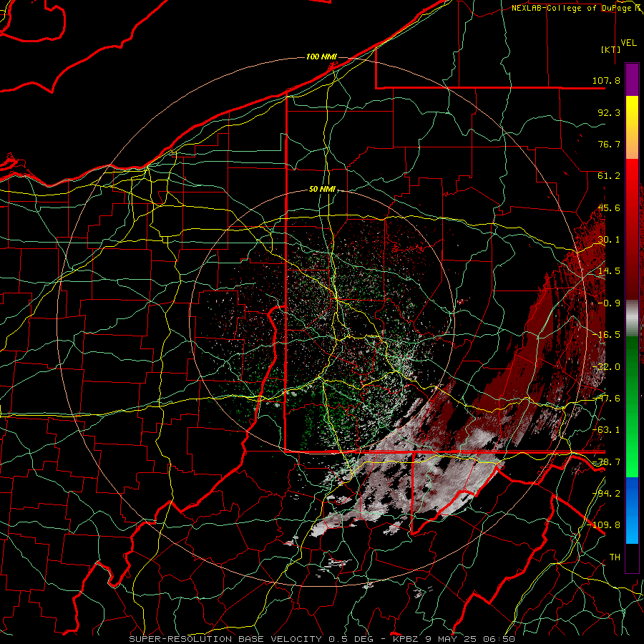Screen dimensions: 644x644
Task: Pick the black TH segment of the color bar
Action: click(x=632, y=557)
